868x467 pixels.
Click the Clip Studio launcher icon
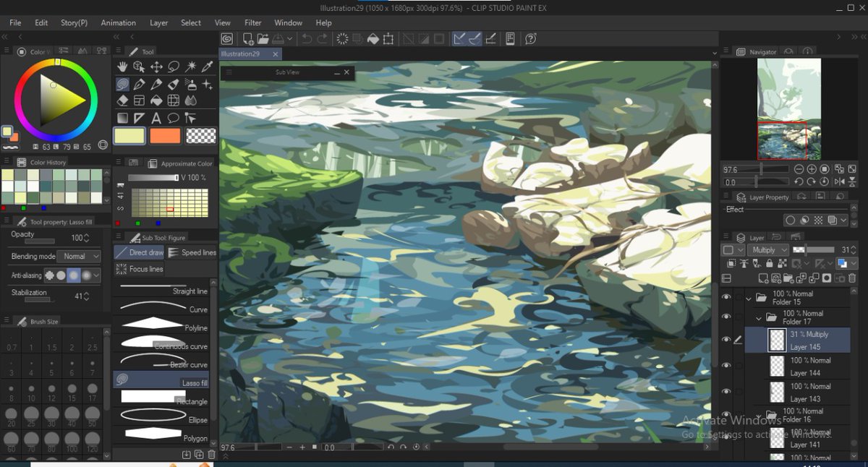click(x=227, y=39)
